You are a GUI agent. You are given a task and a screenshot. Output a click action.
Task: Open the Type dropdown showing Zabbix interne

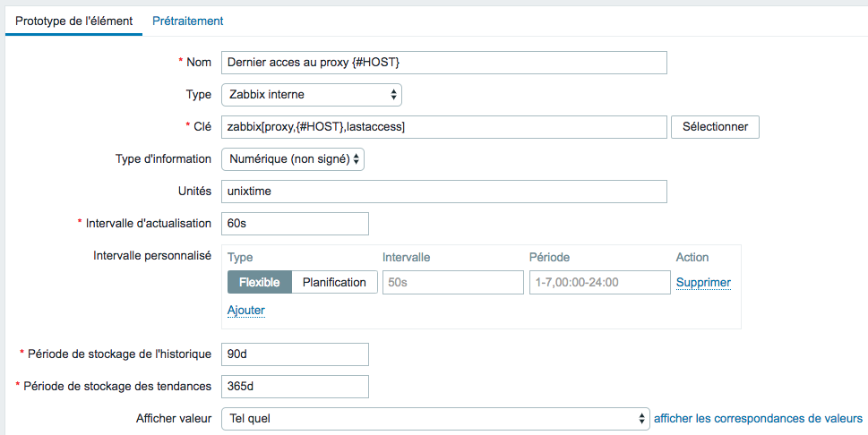pos(311,95)
